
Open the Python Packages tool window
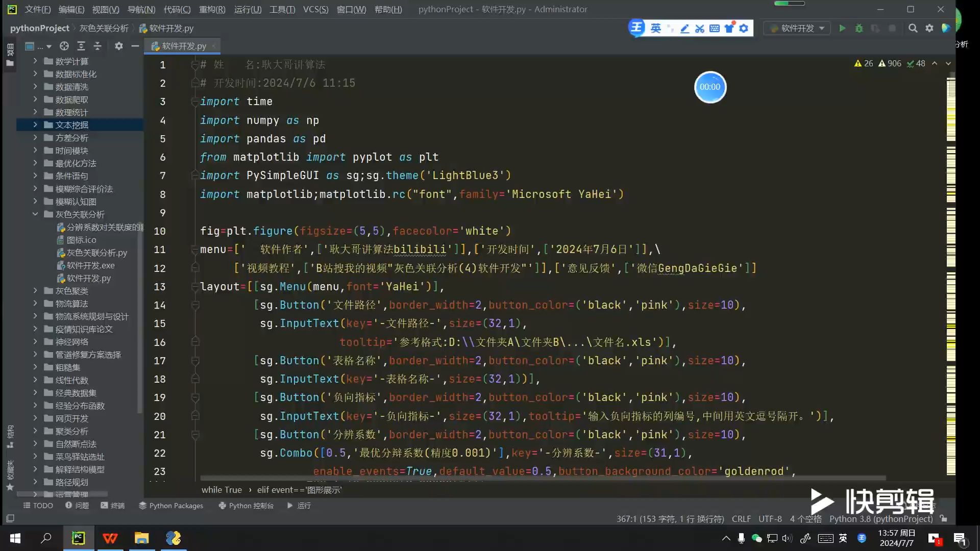[x=171, y=506]
